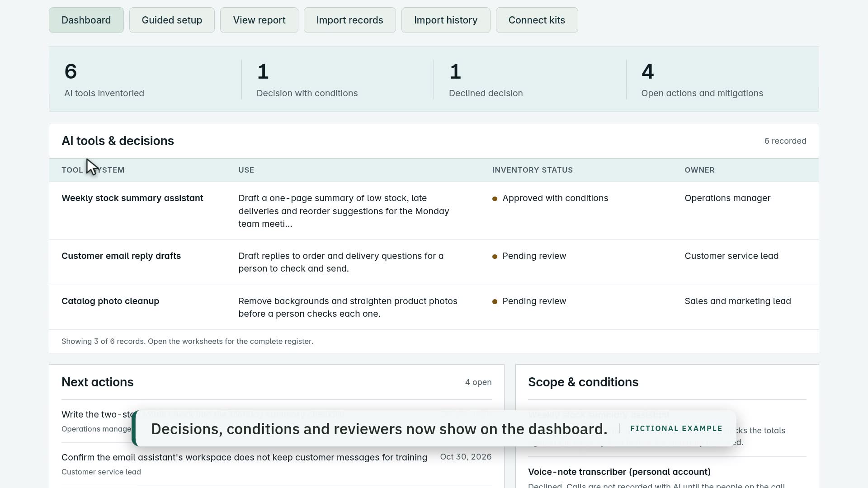Click the Declined decision stat
Screen dimensions: 868x488
coord(530,80)
